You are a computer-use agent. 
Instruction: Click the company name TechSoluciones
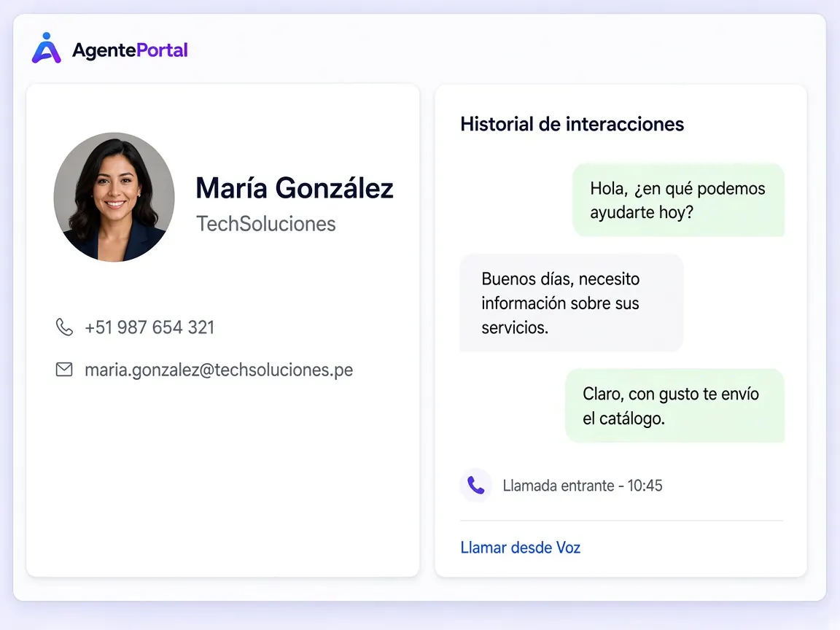click(x=265, y=224)
